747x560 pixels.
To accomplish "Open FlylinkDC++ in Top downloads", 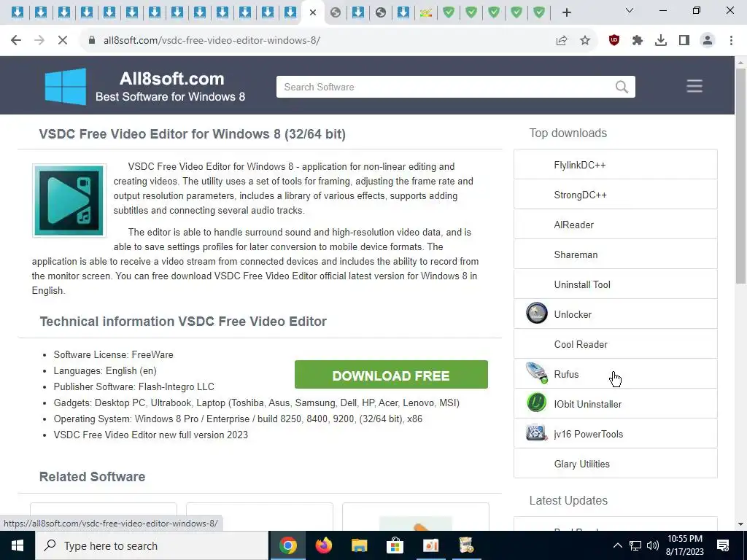I will point(616,165).
